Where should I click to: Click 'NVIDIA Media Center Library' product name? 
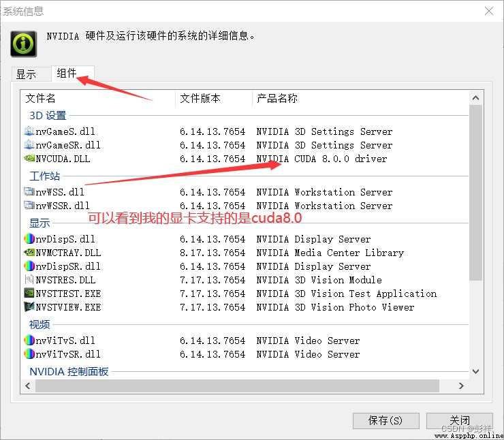coord(330,253)
